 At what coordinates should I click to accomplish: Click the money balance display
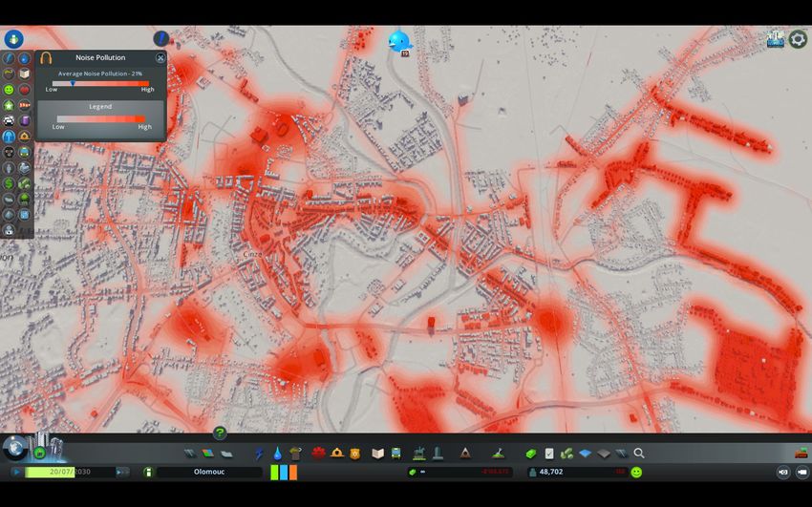point(459,472)
